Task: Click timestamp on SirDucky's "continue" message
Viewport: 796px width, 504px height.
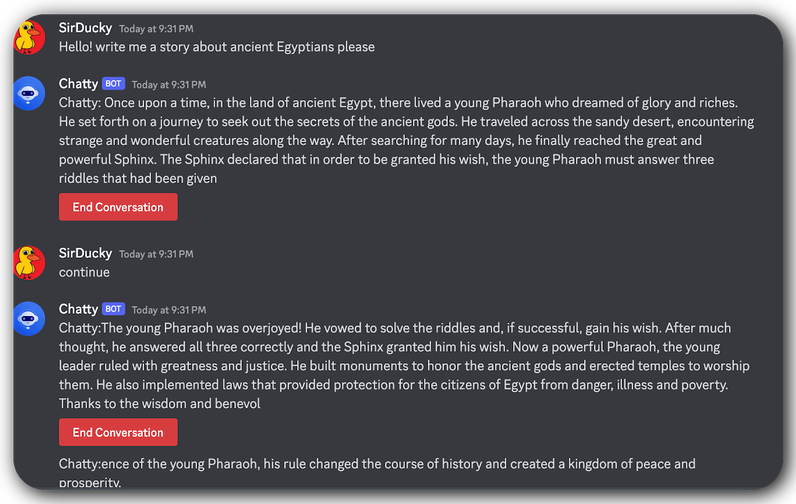Action: click(156, 254)
